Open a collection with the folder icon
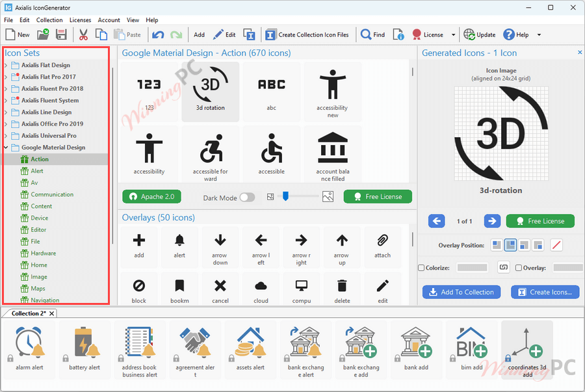This screenshot has width=585, height=392. (43, 34)
